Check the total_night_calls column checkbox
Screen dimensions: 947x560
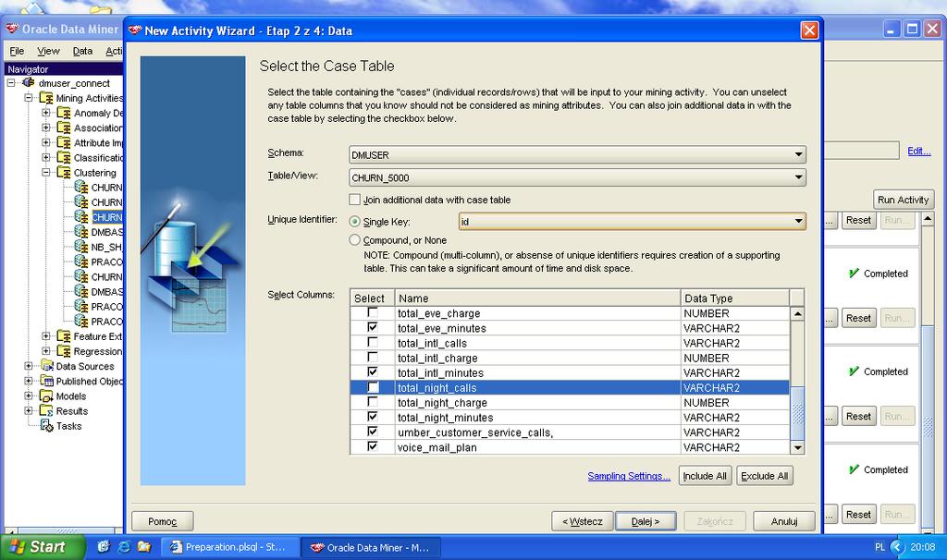tap(373, 387)
